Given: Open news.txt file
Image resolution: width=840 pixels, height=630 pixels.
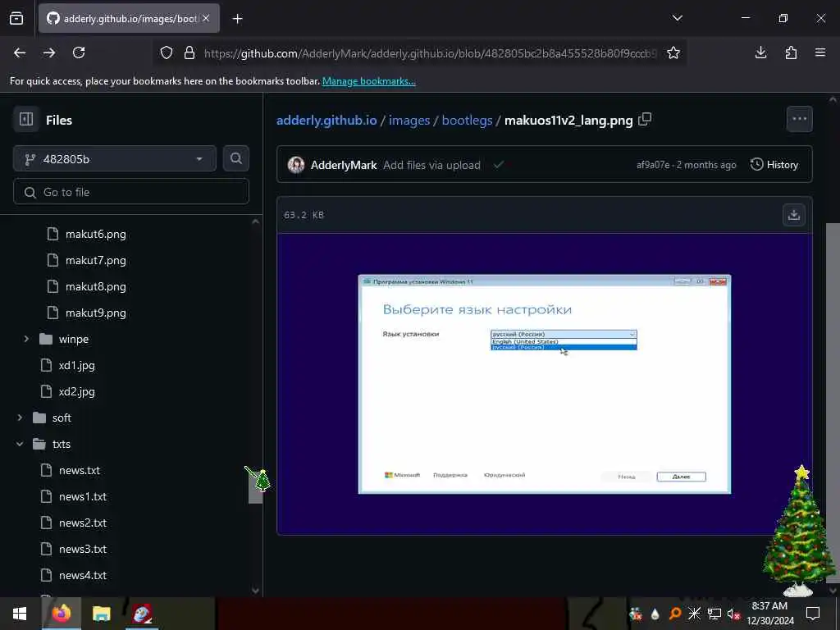Looking at the screenshot, I should pyautogui.click(x=80, y=470).
